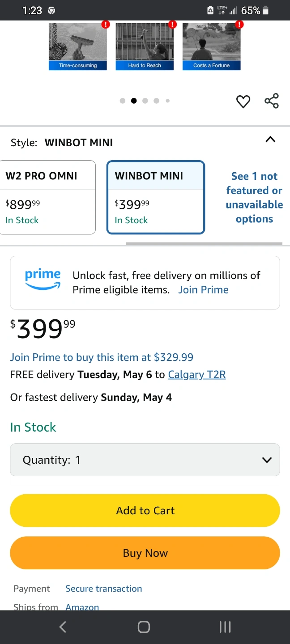Open the Quantity dropdown
Viewport: 290px width, 644px height.
[x=145, y=460]
